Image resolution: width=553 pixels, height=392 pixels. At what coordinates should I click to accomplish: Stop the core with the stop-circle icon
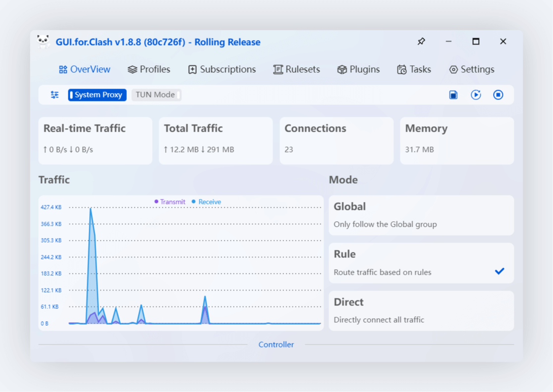coord(498,95)
